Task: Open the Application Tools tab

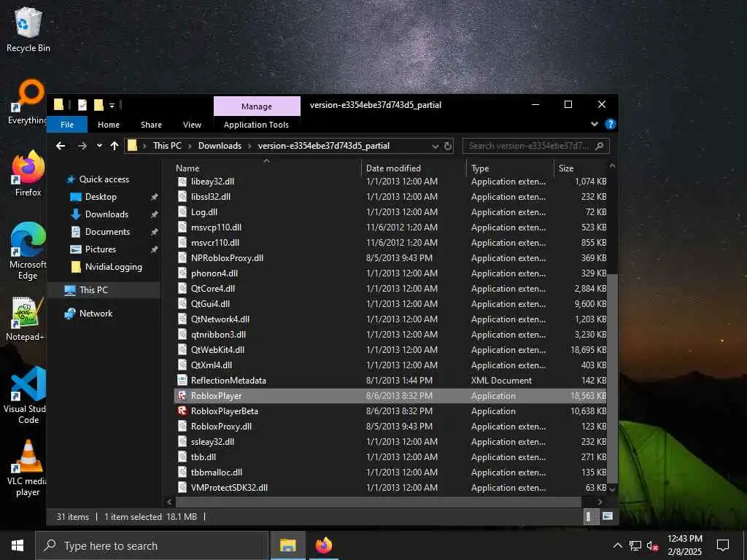Action: (x=256, y=124)
